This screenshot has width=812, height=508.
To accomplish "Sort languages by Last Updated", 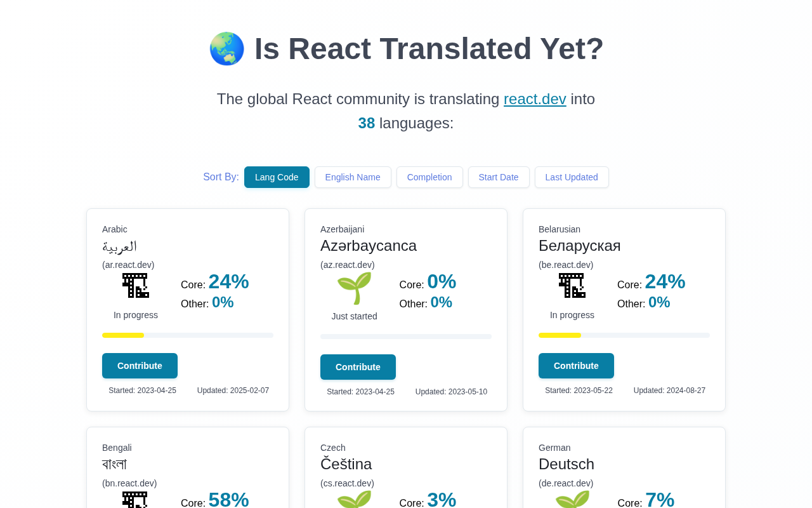I will (x=572, y=177).
